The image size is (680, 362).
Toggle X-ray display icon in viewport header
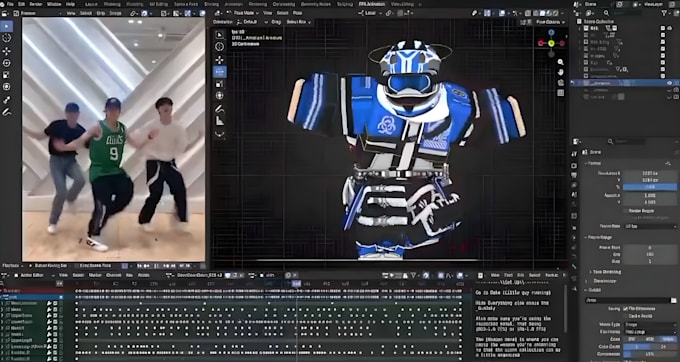[x=527, y=13]
